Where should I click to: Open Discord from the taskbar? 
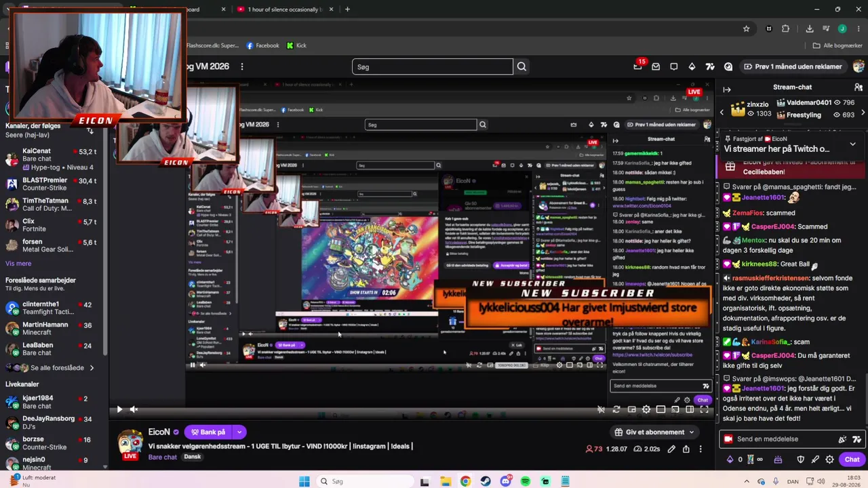506,482
